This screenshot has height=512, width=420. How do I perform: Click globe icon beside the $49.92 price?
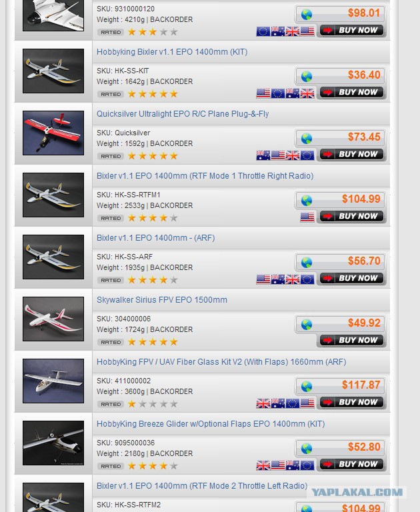pyautogui.click(x=307, y=325)
